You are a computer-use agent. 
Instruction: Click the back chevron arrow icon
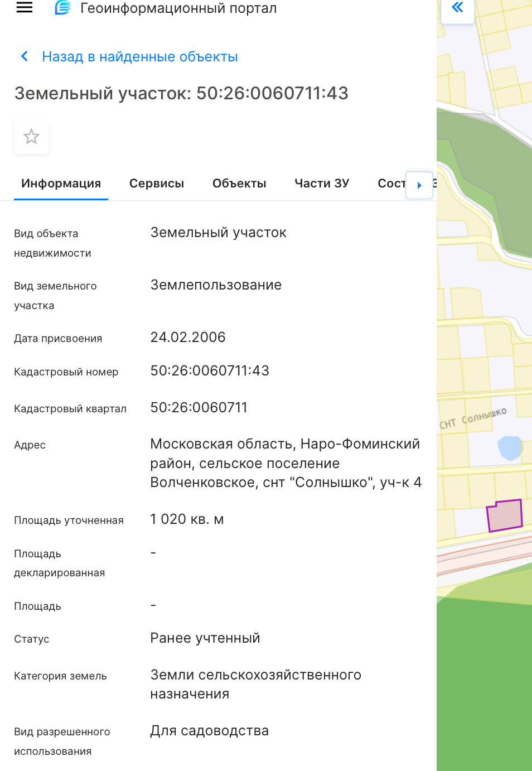point(25,56)
